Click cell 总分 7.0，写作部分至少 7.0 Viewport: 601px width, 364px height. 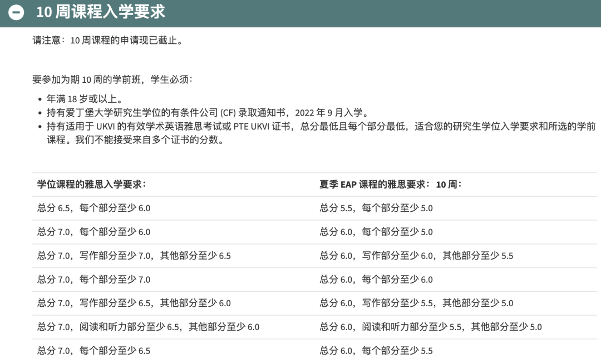(x=134, y=255)
